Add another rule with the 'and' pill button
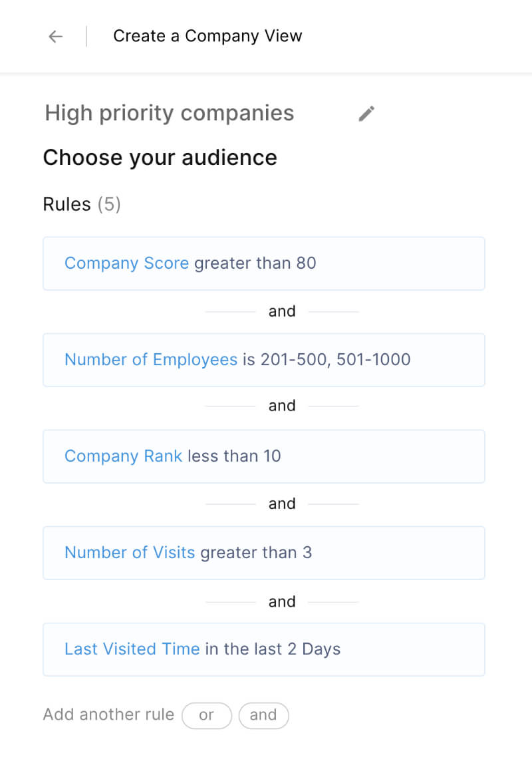Image resolution: width=532 pixels, height=761 pixels. pos(263,715)
